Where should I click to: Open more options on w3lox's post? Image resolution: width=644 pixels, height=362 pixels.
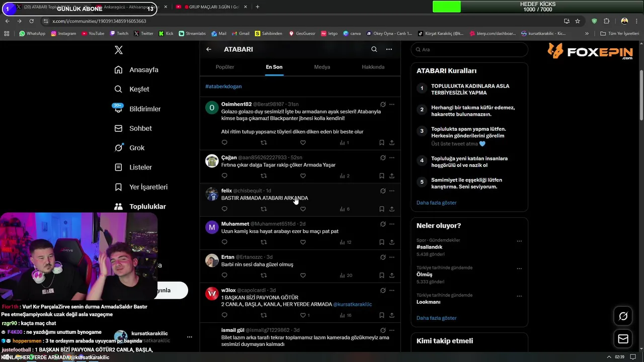392,291
